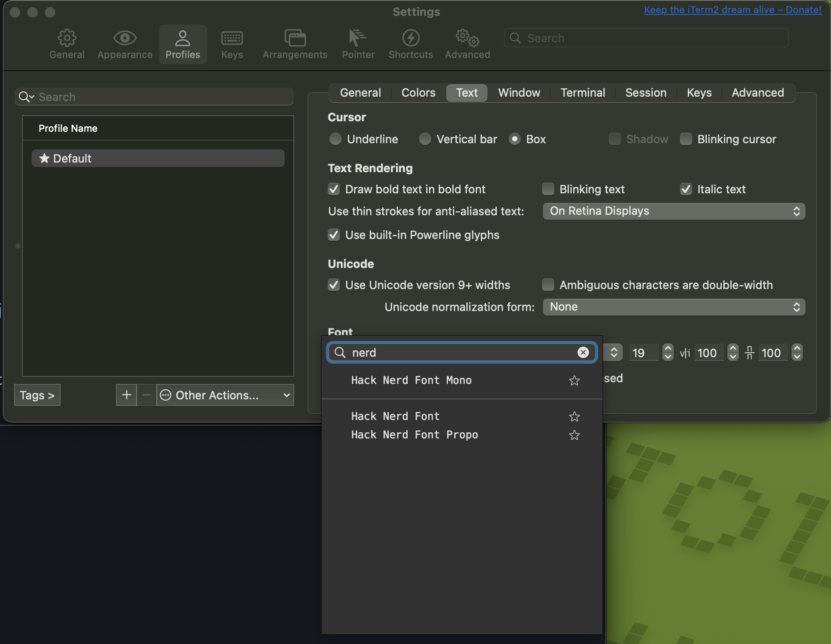This screenshot has width=831, height=644.
Task: Switch to the Session tab
Action: [646, 93]
